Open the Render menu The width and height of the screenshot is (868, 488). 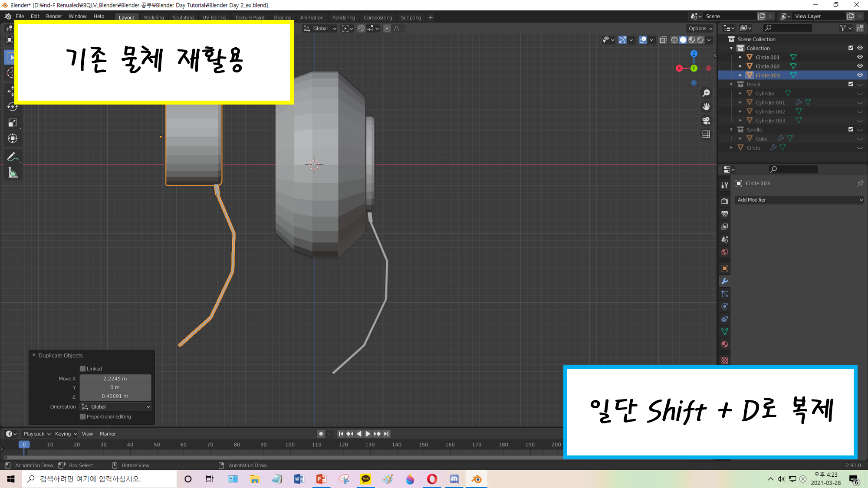point(54,16)
